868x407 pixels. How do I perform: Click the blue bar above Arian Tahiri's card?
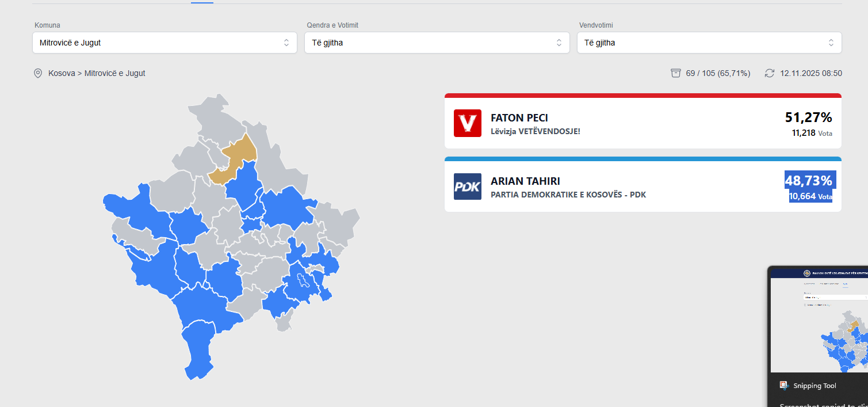pyautogui.click(x=643, y=159)
